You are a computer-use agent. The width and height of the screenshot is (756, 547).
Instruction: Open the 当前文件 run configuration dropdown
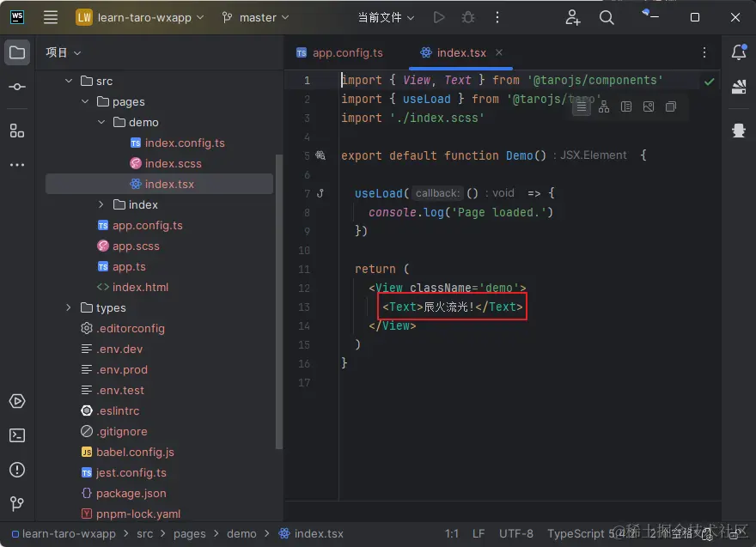386,17
